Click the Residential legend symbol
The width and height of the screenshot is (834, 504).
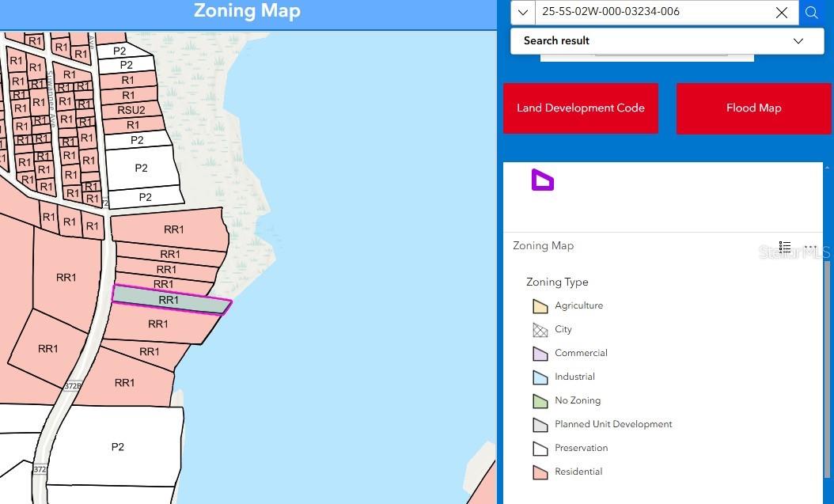540,472
